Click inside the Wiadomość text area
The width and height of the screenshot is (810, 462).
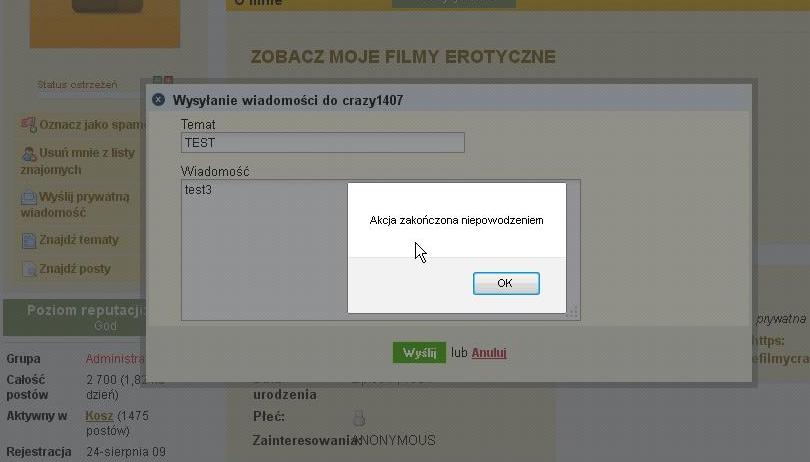264,250
